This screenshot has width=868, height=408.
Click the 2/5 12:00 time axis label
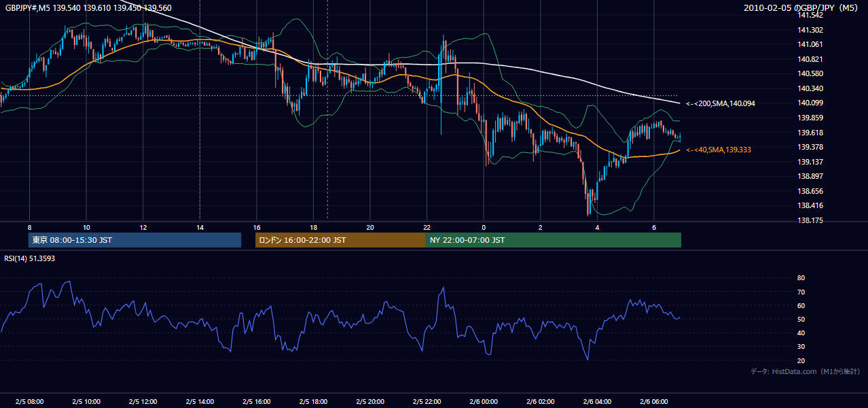(143, 401)
